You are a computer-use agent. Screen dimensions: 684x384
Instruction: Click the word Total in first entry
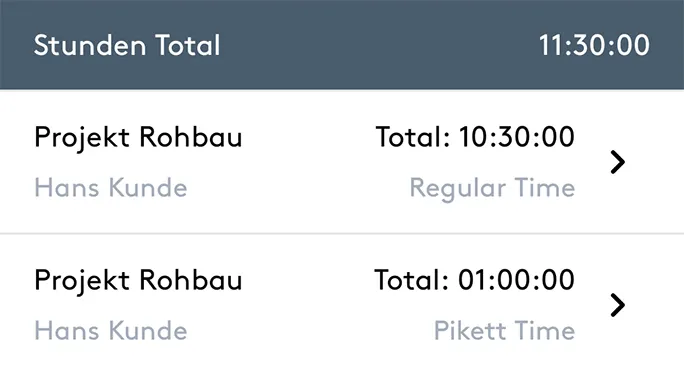(412, 137)
